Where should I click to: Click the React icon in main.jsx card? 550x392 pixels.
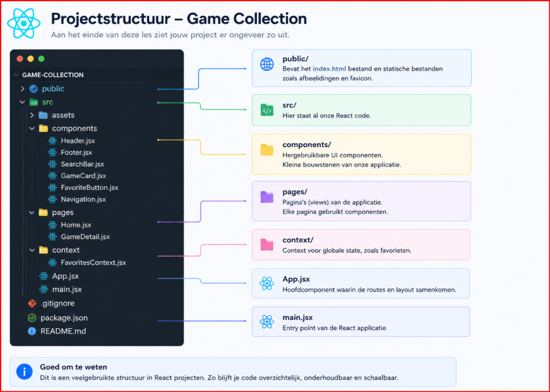[267, 321]
